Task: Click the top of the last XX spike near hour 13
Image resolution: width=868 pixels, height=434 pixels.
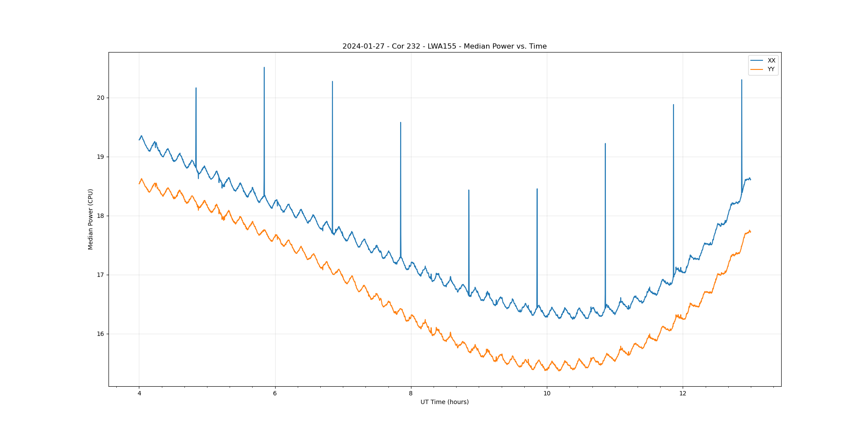Action: pos(742,80)
